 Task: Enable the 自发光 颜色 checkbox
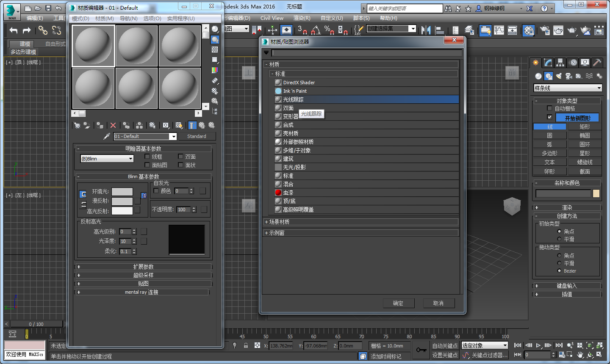(x=156, y=191)
